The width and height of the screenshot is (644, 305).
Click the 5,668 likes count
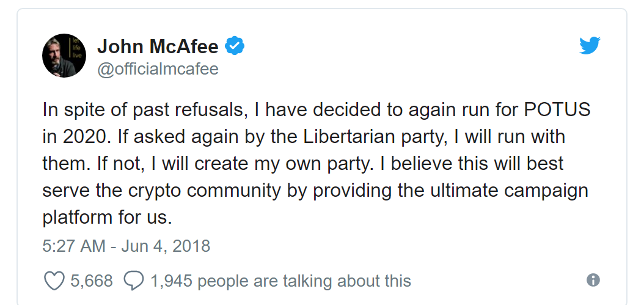tap(92, 281)
